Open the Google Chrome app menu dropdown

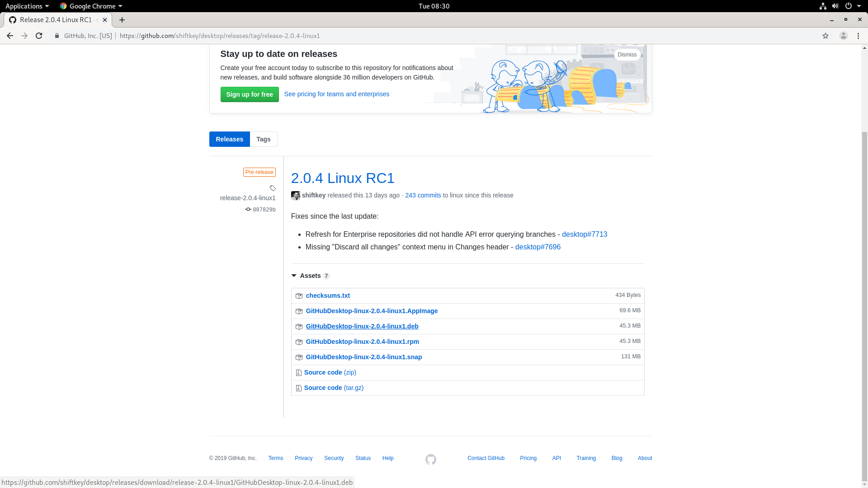91,6
